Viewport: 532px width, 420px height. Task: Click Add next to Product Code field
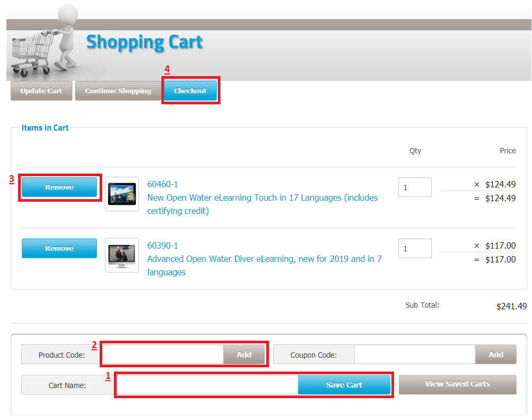tap(244, 355)
